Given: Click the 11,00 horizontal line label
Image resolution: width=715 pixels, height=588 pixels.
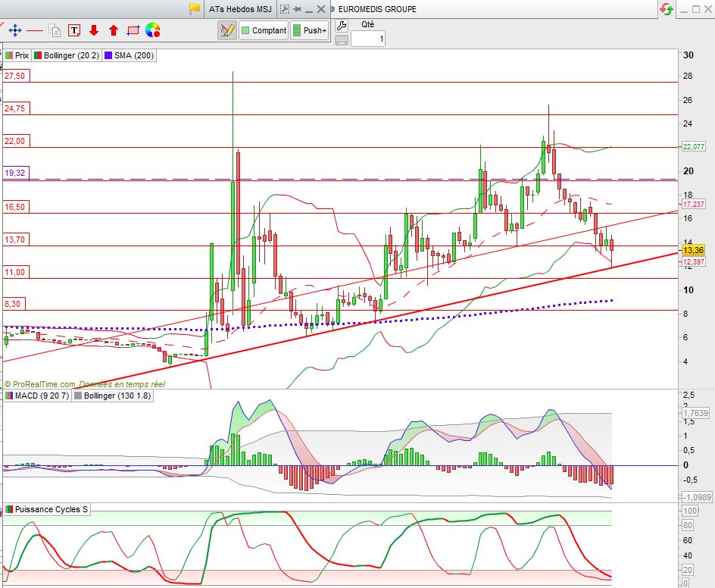Looking at the screenshot, I should (x=15, y=272).
